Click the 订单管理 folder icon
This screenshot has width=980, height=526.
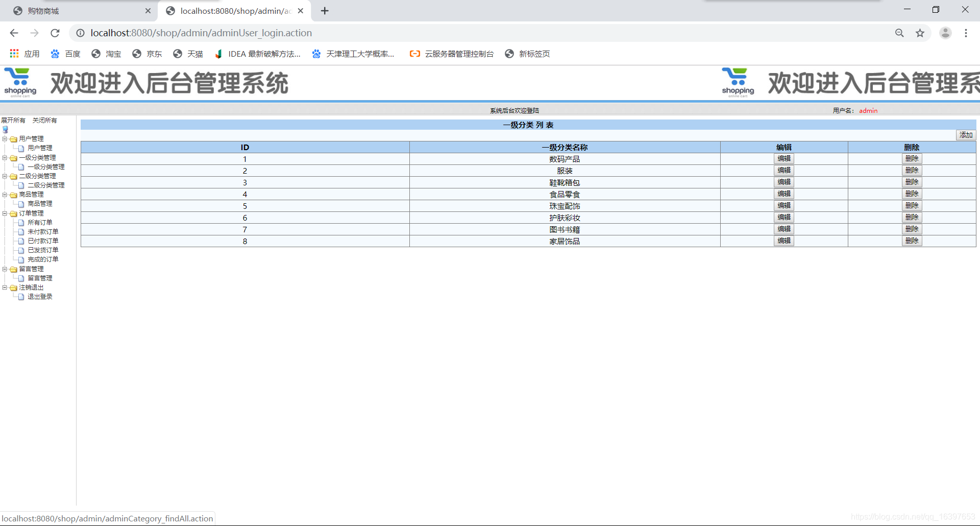point(14,213)
